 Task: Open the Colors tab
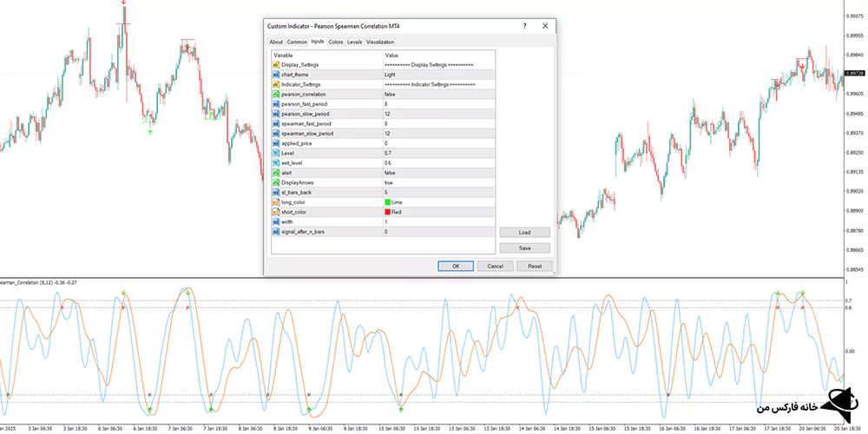[335, 42]
